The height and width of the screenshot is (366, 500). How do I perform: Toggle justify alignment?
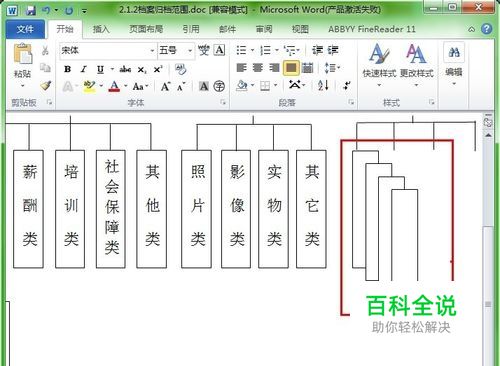291,68
